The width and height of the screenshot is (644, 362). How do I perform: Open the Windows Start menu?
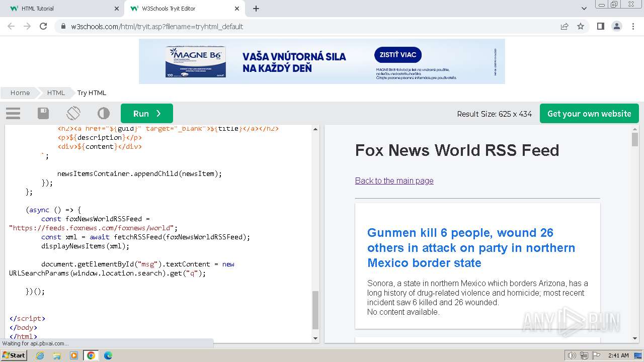[x=14, y=355]
